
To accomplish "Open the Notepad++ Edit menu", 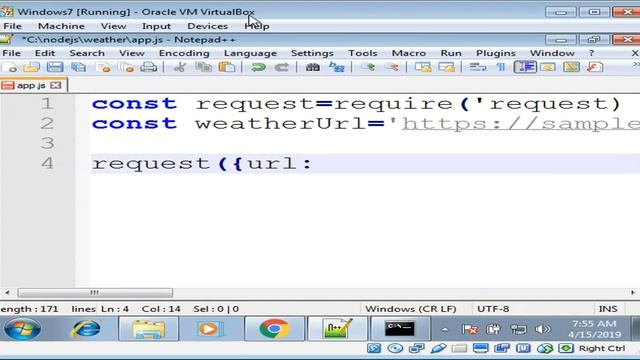I will coord(44,53).
